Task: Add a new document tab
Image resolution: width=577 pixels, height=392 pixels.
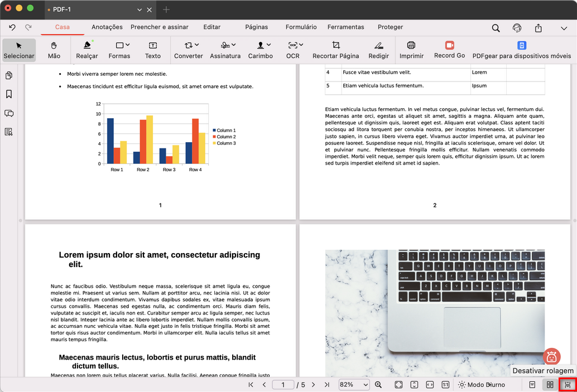Action: (166, 9)
